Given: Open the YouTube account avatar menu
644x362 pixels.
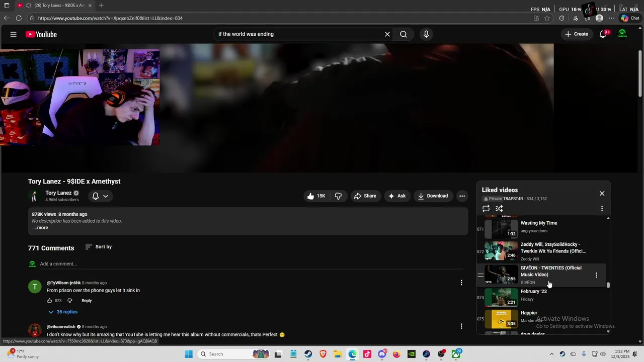Looking at the screenshot, I should coord(622,34).
